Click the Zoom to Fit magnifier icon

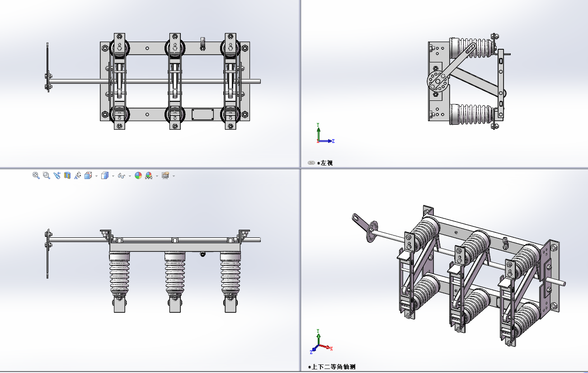(x=36, y=175)
